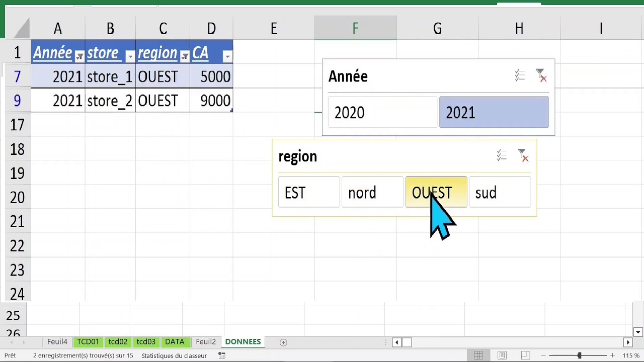Select column E header

pyautogui.click(x=274, y=29)
